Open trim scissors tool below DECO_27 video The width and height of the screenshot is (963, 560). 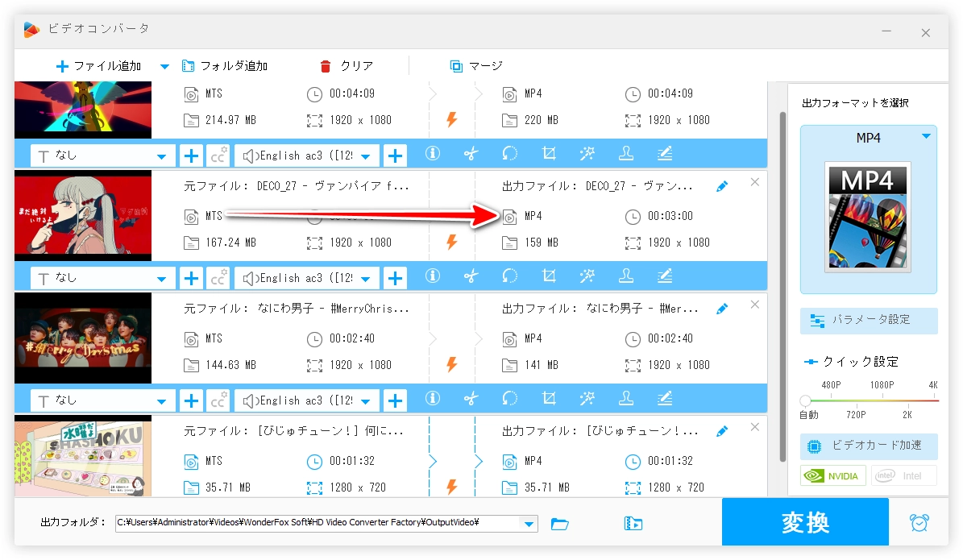coord(471,276)
